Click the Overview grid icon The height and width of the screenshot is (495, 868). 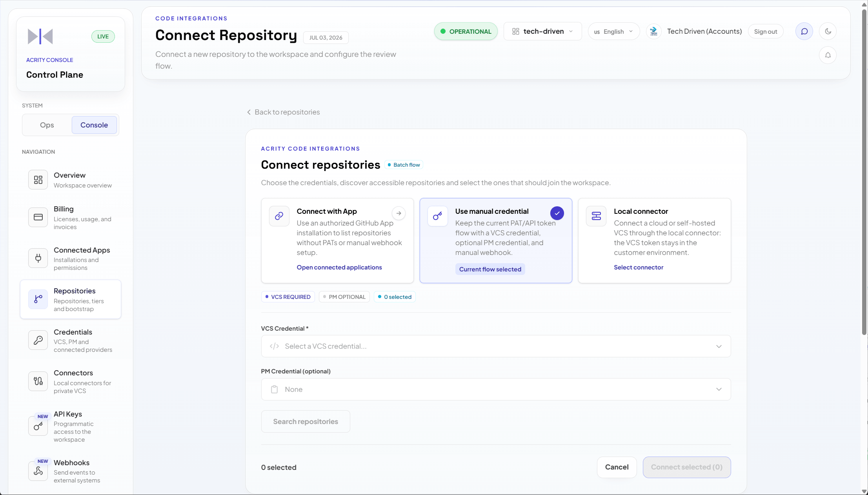(x=38, y=180)
